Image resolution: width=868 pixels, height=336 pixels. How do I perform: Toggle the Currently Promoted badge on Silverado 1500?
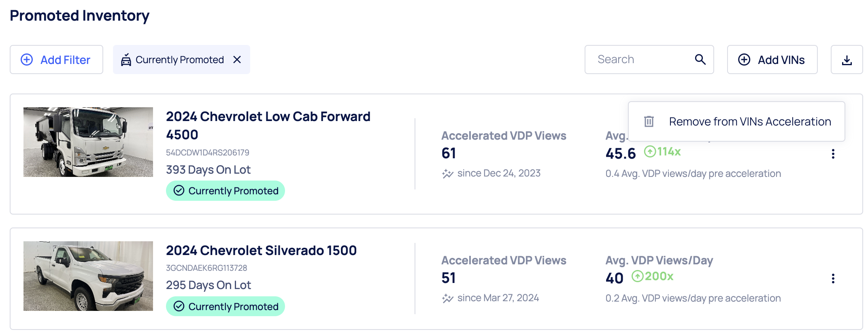point(226,306)
